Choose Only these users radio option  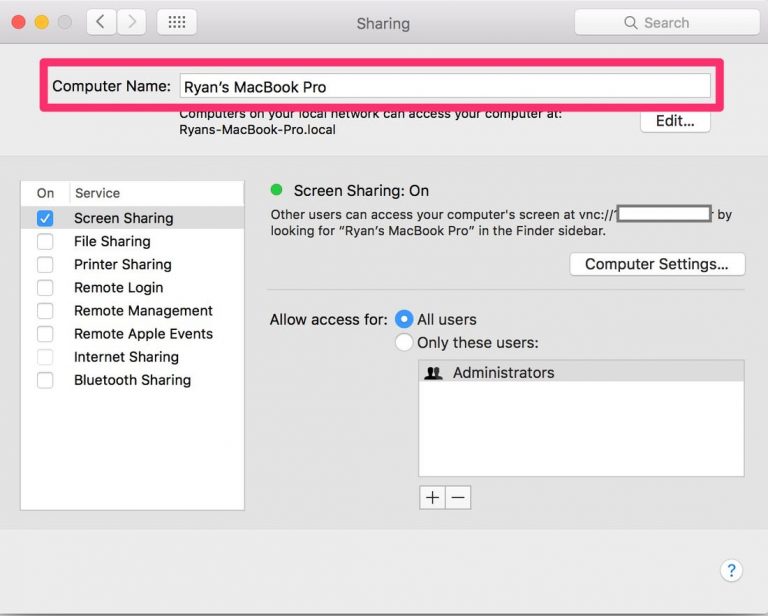point(404,343)
